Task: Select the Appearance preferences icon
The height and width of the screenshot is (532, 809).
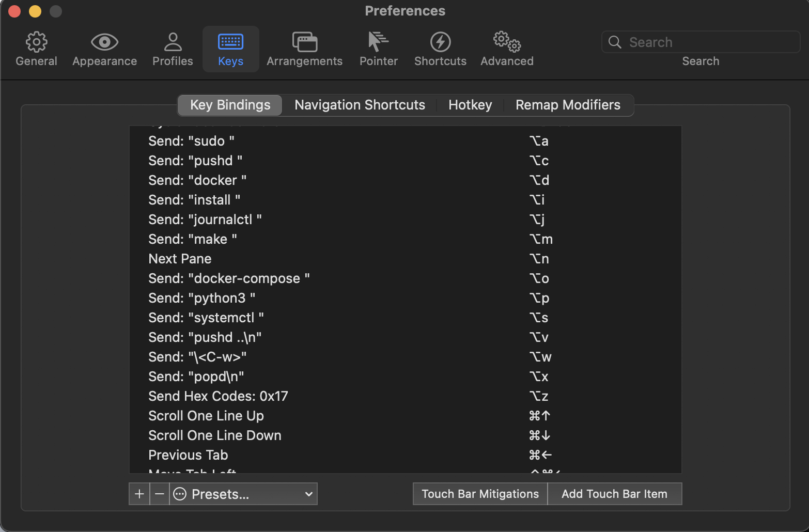Action: [x=104, y=48]
